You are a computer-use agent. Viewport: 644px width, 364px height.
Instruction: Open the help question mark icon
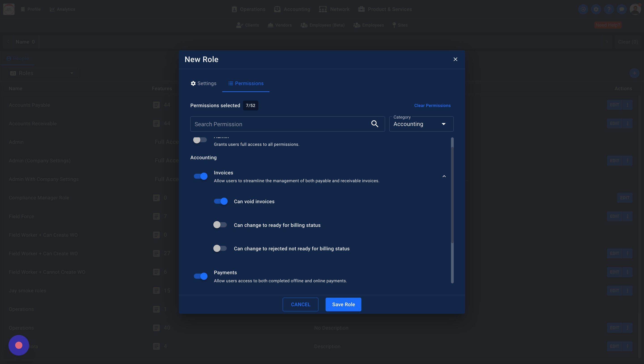609,9
